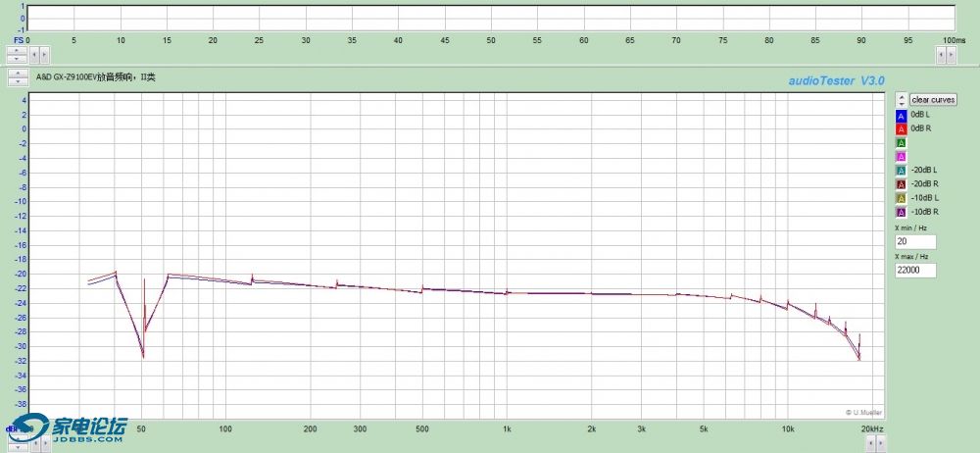
Task: Click right arrow below the 100ms label
Action: pyautogui.click(x=951, y=55)
